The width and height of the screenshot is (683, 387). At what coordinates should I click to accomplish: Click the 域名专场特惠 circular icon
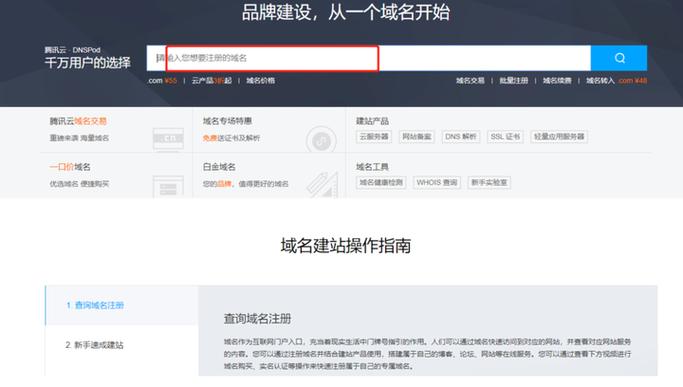pos(321,140)
